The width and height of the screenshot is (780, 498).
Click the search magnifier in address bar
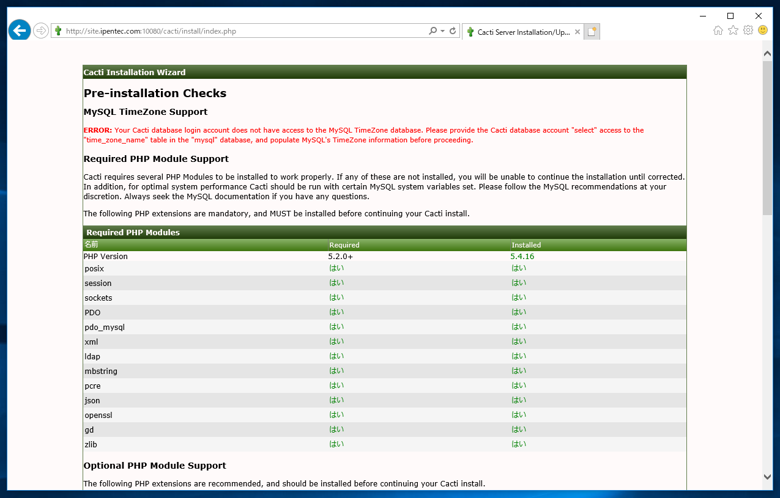pyautogui.click(x=433, y=31)
